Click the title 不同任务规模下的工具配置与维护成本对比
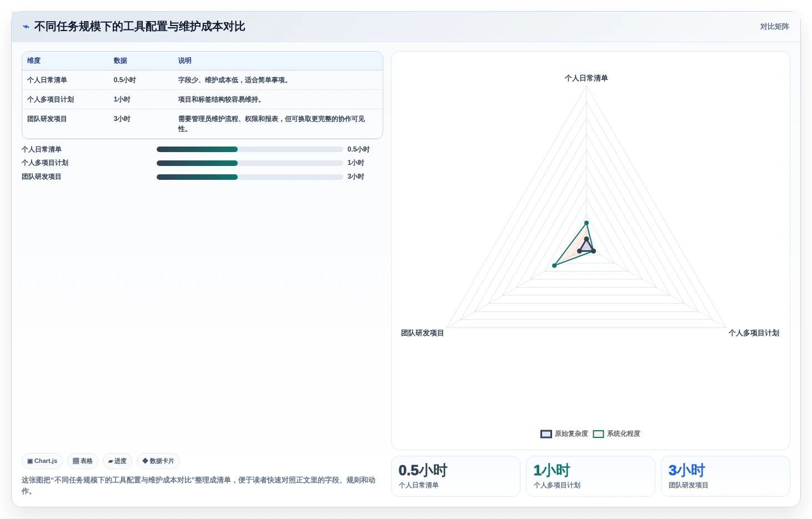Screen dimensions: 812x519 click(x=139, y=27)
